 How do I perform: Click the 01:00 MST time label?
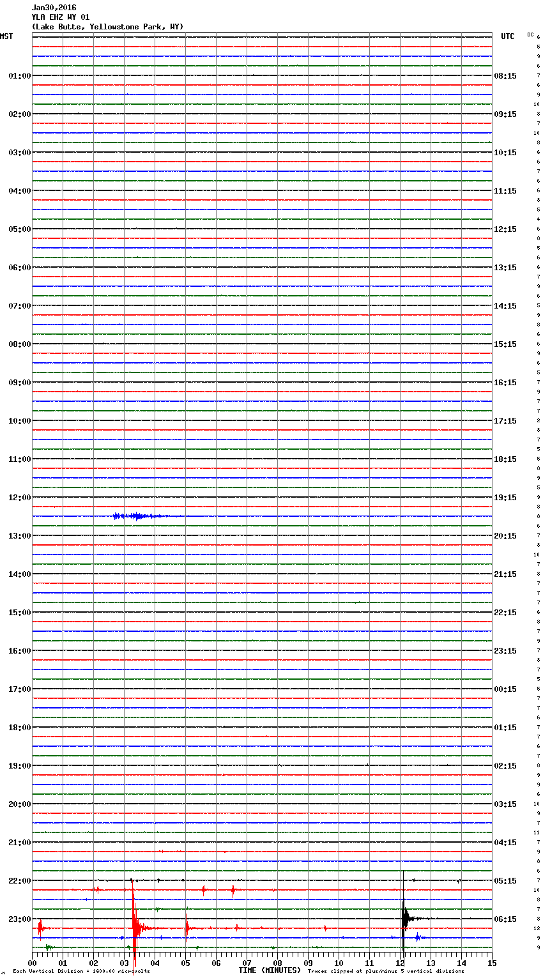click(19, 76)
